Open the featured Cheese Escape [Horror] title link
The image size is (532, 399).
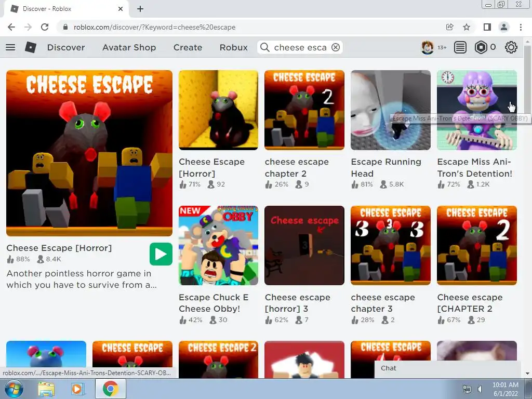[x=59, y=248]
